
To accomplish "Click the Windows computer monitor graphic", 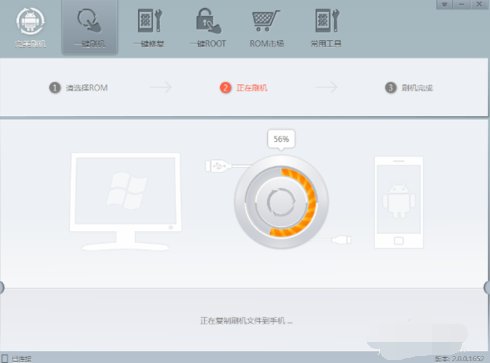I will [125, 201].
